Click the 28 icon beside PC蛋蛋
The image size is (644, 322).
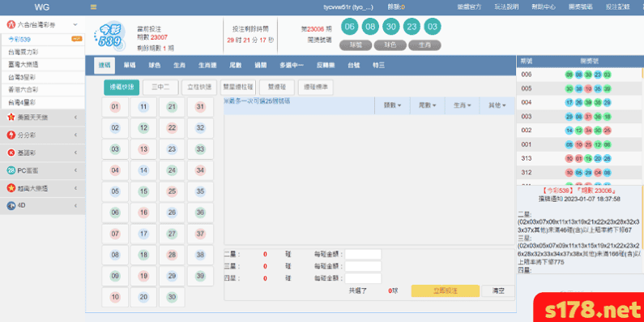(11, 170)
